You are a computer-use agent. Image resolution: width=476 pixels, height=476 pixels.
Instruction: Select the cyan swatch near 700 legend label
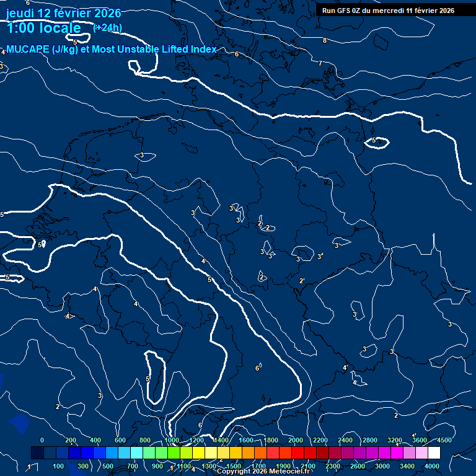[136, 453]
